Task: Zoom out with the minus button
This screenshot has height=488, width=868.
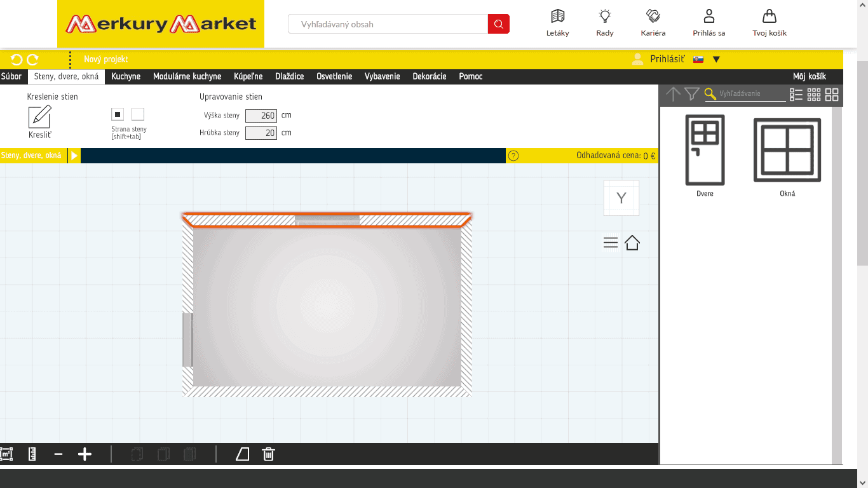Action: (x=58, y=454)
